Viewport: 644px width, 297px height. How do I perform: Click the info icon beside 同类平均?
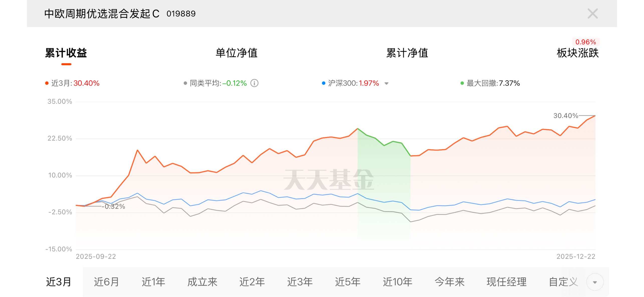pyautogui.click(x=254, y=83)
